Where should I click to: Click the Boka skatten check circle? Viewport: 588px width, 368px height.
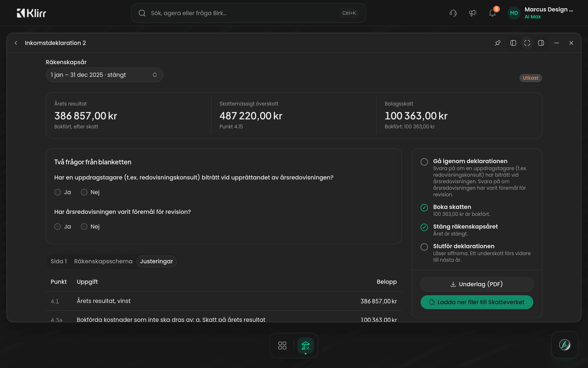[424, 208]
